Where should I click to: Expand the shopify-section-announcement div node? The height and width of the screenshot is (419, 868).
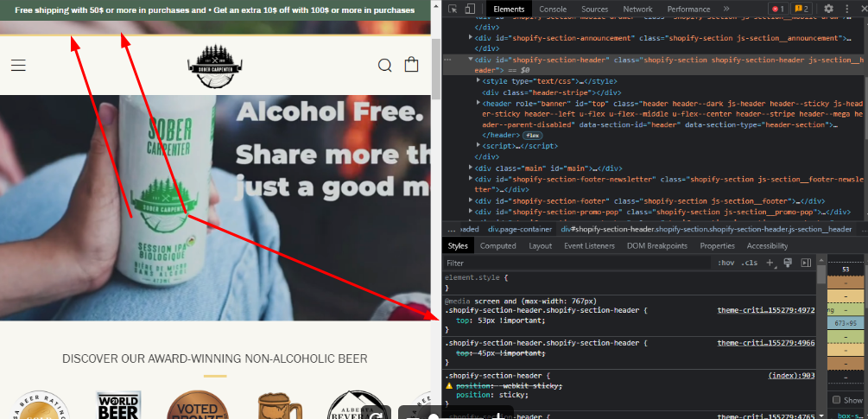click(x=471, y=38)
